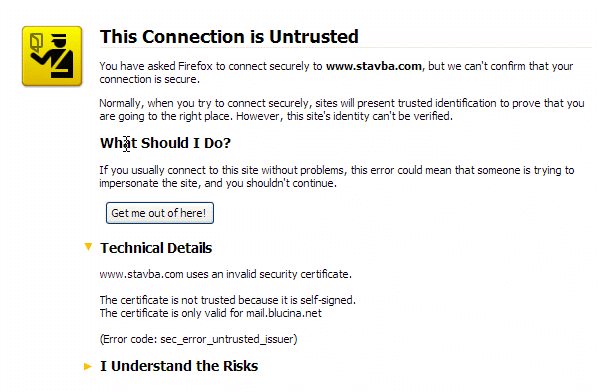600x392 pixels.
Task: Click the "connection is secure." text line
Action: point(150,79)
